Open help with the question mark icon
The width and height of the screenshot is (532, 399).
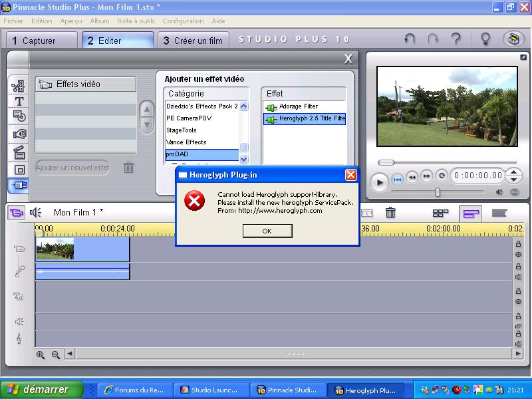coord(456,39)
